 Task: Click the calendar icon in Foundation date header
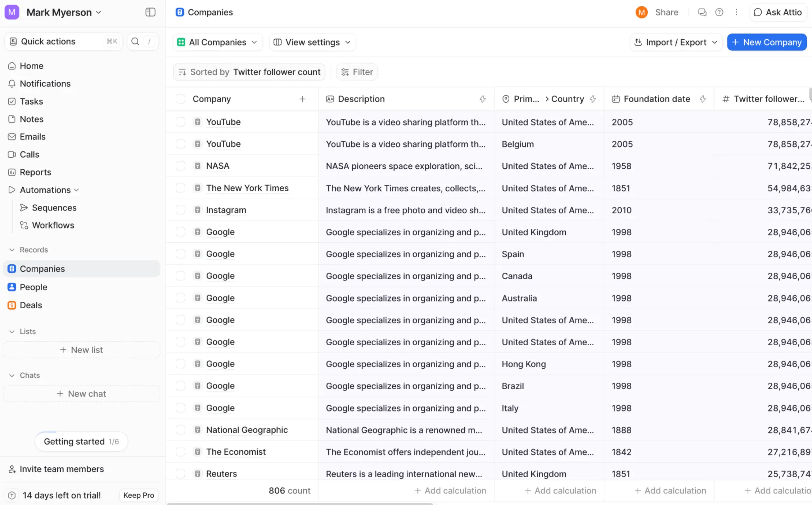click(616, 99)
